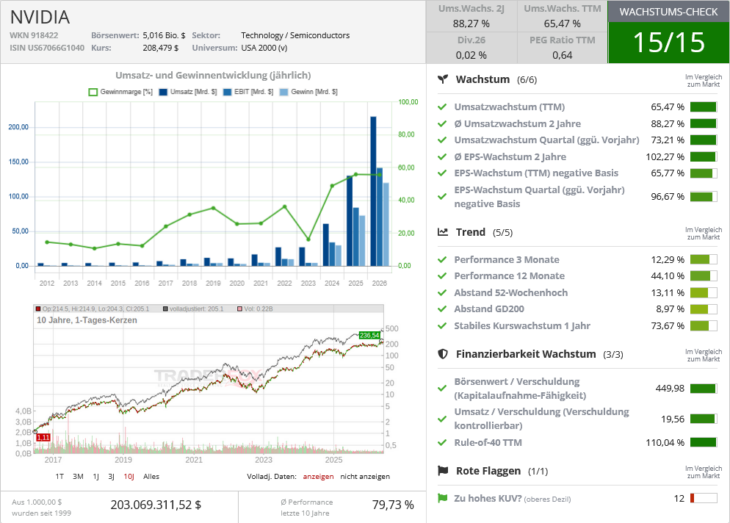Click the Finanzierbarkeit Wachstum shield icon
Image resolution: width=730 pixels, height=523 pixels.
pyautogui.click(x=443, y=354)
